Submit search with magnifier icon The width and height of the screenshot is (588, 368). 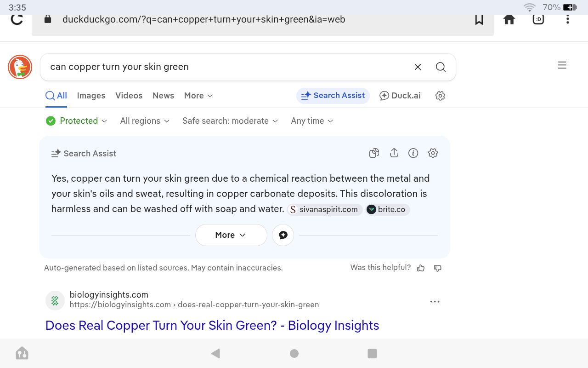[441, 67]
